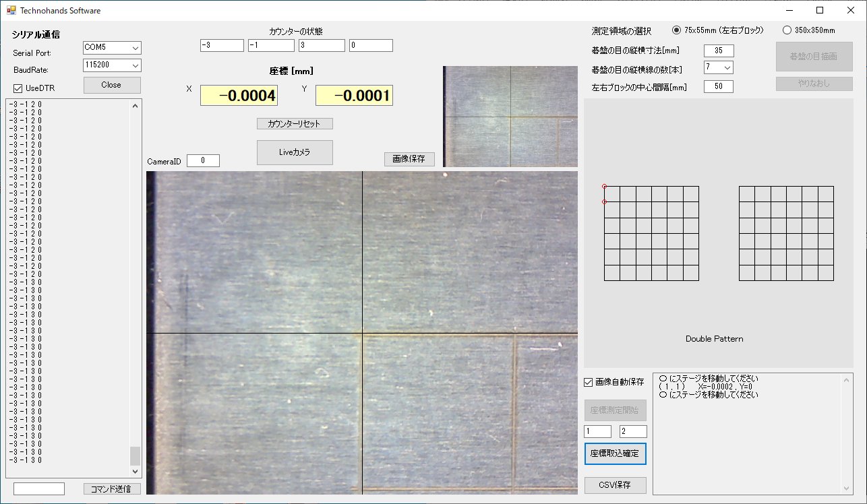The width and height of the screenshot is (867, 504).
Task: Click the 座標取込確定 button
Action: [615, 453]
